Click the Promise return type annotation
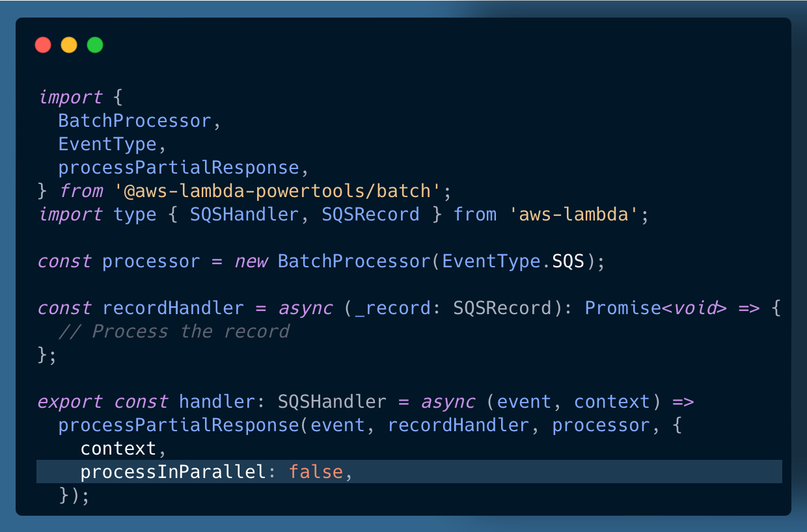The image size is (807, 532). point(623,308)
